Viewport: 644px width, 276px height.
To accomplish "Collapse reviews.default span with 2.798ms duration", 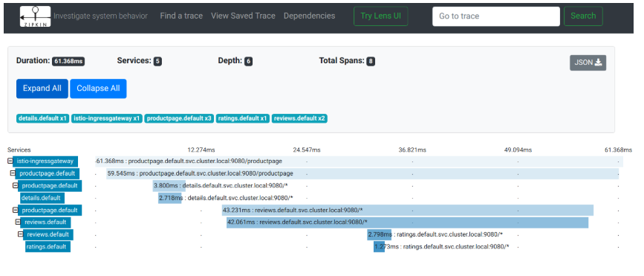I will [20, 234].
